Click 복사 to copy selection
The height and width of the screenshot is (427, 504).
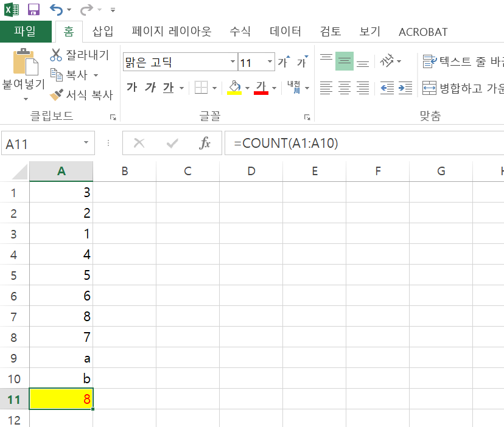coord(70,75)
